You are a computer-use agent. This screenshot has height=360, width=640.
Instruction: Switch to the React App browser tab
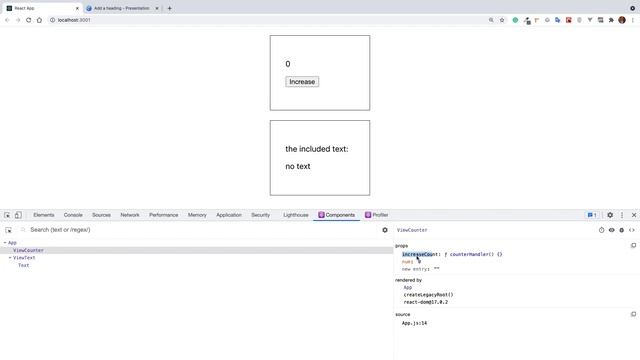[x=41, y=8]
